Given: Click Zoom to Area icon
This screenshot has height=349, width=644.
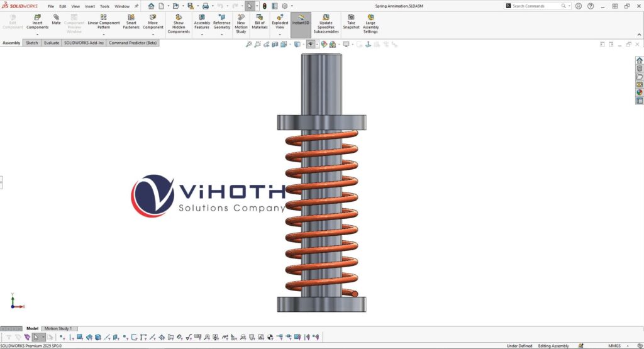Looking at the screenshot, I should click(x=257, y=45).
